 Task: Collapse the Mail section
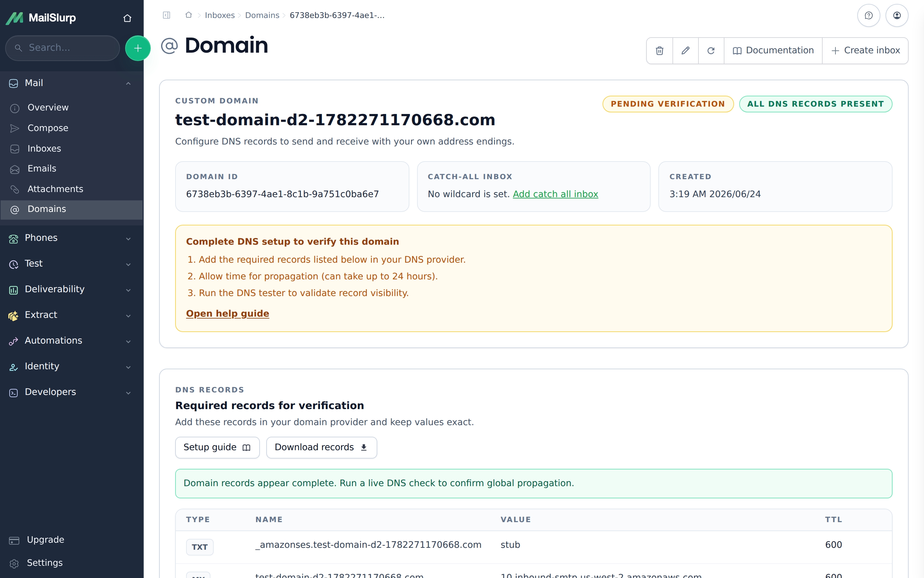[x=72, y=83]
